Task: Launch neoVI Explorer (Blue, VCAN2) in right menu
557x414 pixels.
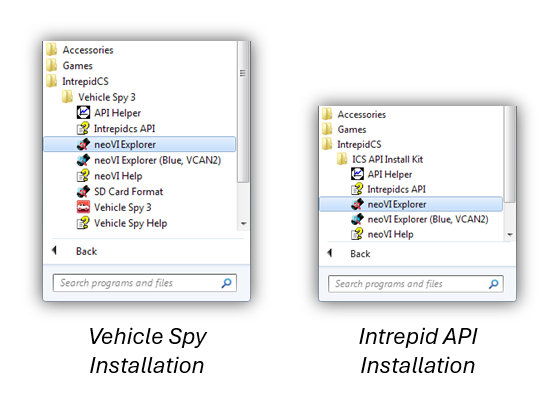Action: click(x=420, y=219)
